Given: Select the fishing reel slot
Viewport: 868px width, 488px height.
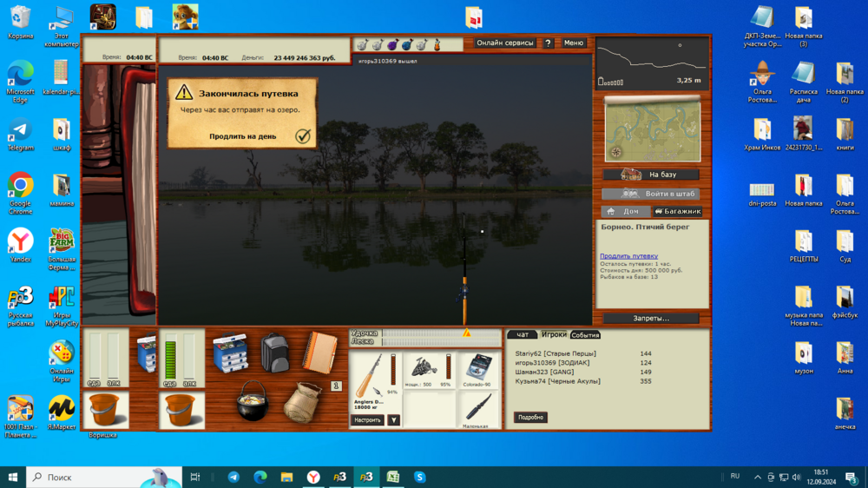Looking at the screenshot, I should (425, 369).
